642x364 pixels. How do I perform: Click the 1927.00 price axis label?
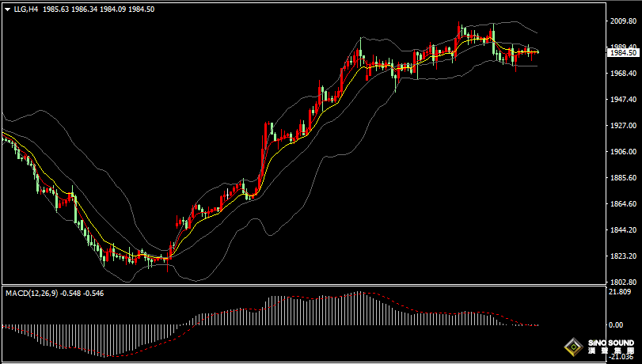[623, 126]
